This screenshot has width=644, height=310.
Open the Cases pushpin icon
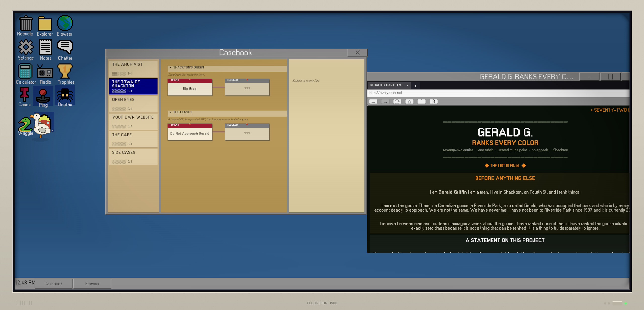24,97
